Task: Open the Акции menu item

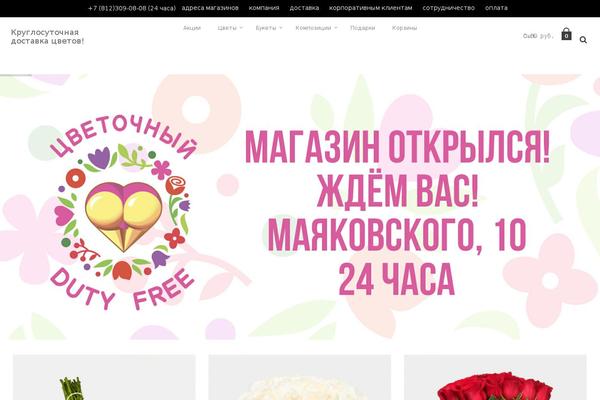Action: [192, 28]
